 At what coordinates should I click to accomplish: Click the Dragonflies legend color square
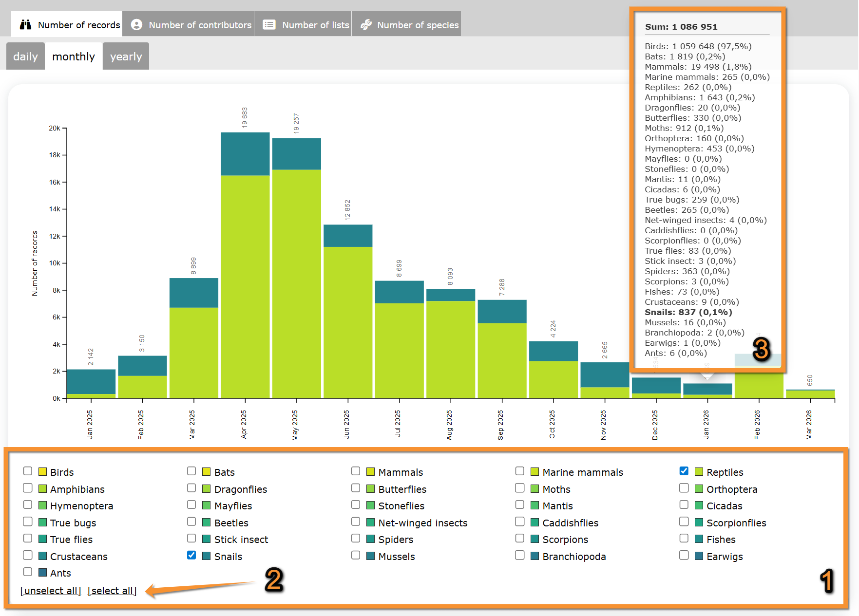click(x=207, y=489)
